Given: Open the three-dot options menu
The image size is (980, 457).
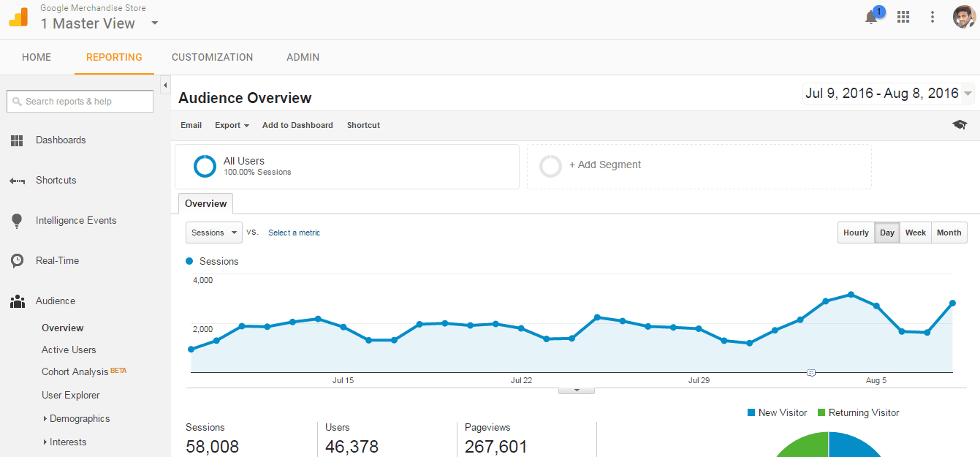Looking at the screenshot, I should pyautogui.click(x=932, y=17).
